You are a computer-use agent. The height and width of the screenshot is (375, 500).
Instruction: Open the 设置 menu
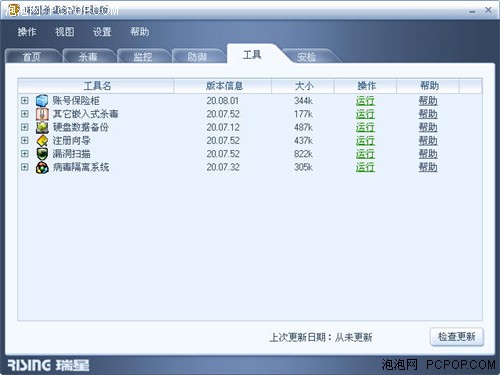102,32
